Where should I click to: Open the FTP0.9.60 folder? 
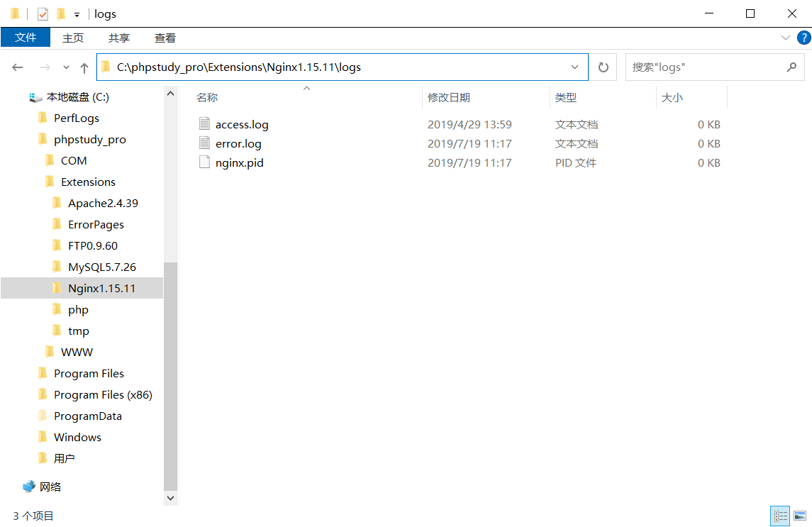click(x=93, y=245)
